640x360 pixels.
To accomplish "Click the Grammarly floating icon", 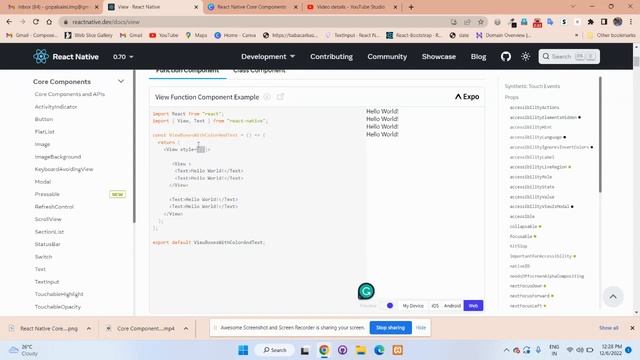I will (366, 291).
